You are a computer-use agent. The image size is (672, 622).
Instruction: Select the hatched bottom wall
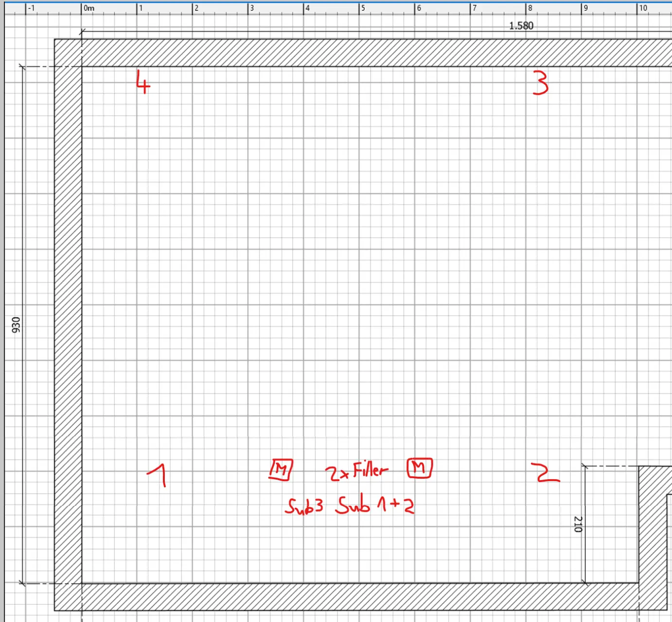[340, 597]
